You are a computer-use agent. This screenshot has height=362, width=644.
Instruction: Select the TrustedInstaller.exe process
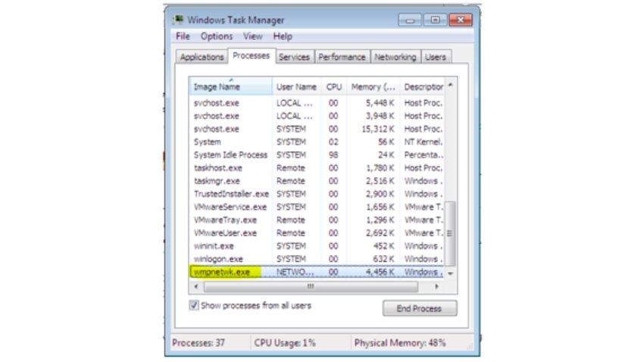point(230,194)
